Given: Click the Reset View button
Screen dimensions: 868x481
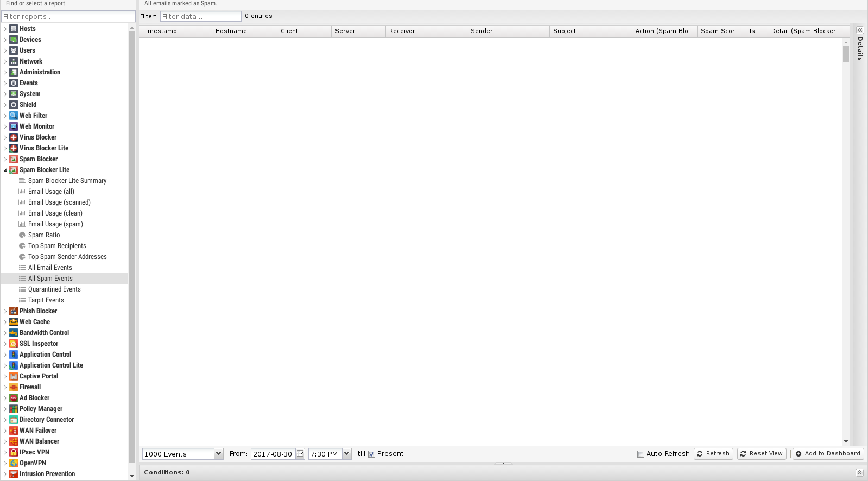Looking at the screenshot, I should coord(762,454).
